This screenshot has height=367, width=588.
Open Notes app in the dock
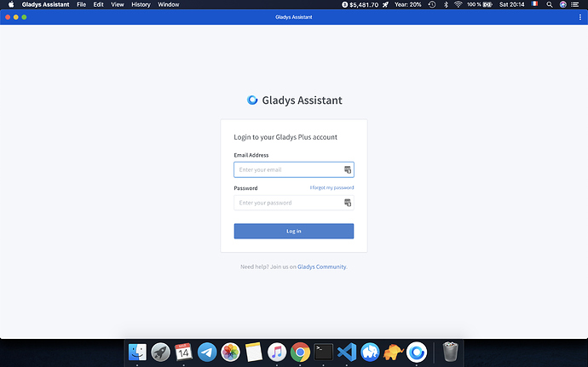point(253,353)
